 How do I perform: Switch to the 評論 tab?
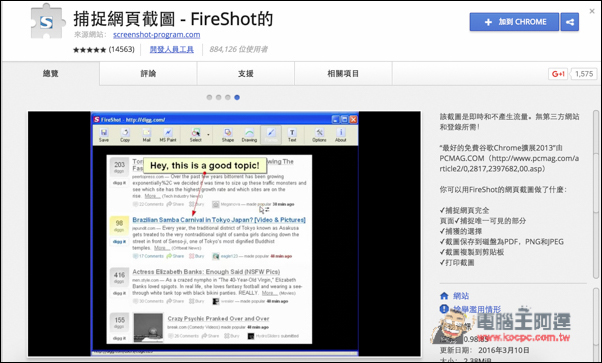(x=148, y=73)
